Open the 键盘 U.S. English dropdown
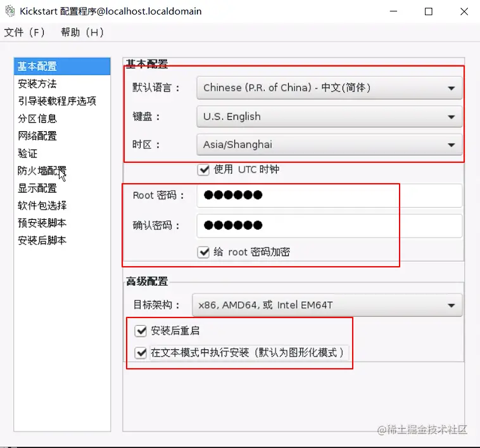 pos(329,117)
